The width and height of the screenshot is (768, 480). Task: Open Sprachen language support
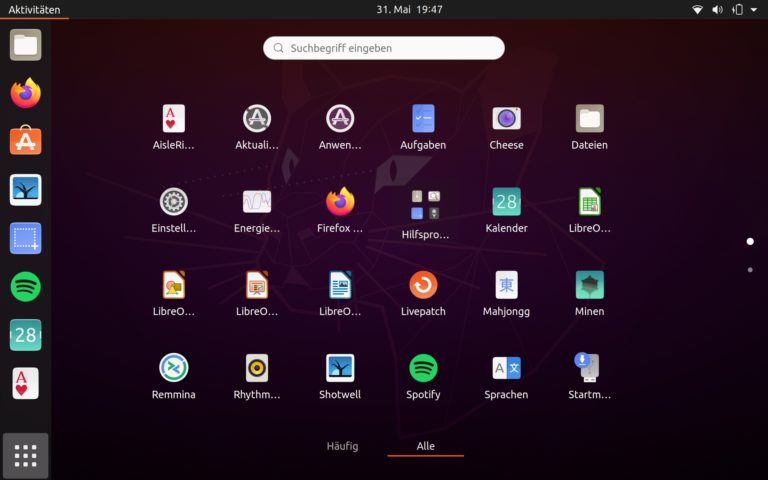pos(506,368)
